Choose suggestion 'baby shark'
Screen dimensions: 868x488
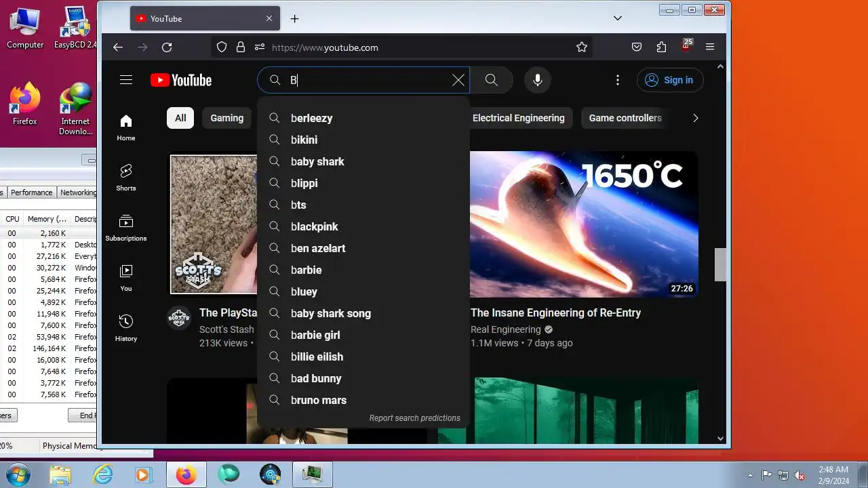click(x=363, y=161)
